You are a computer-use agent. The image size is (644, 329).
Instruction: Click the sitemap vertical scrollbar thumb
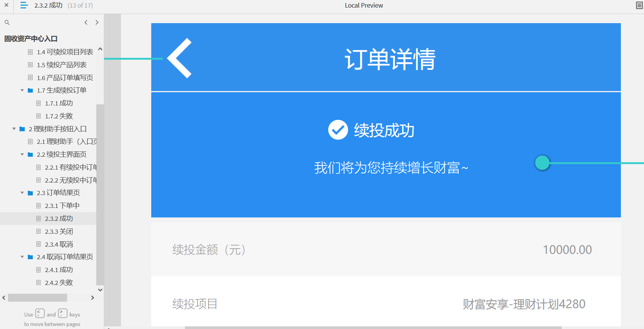click(100, 194)
